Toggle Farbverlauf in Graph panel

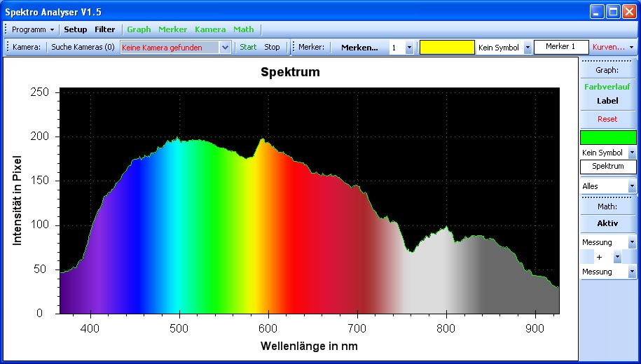(x=607, y=87)
